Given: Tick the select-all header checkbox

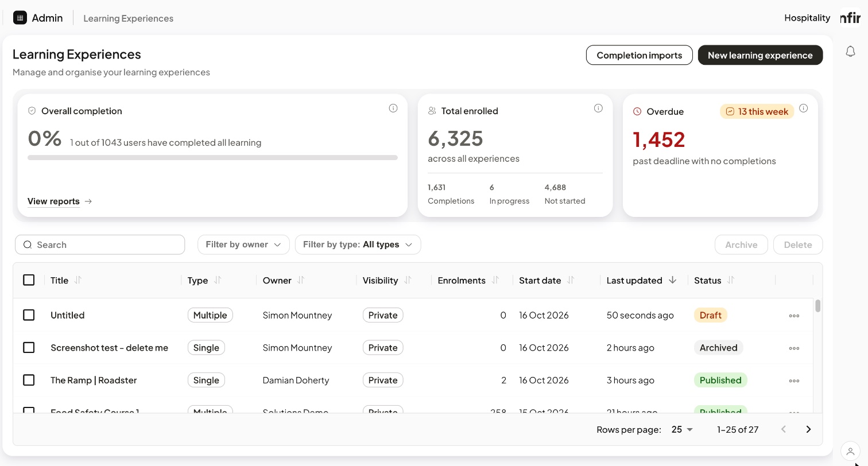Looking at the screenshot, I should coord(29,280).
